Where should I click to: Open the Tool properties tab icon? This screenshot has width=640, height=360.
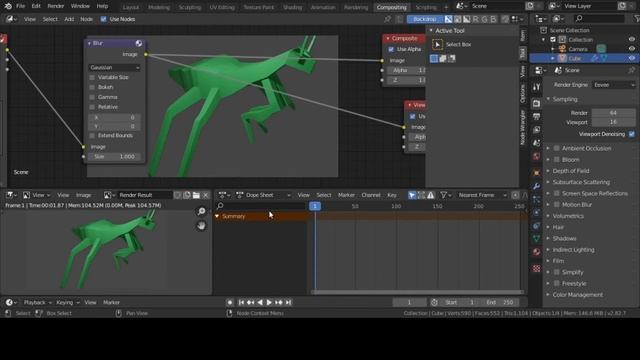pos(536,87)
